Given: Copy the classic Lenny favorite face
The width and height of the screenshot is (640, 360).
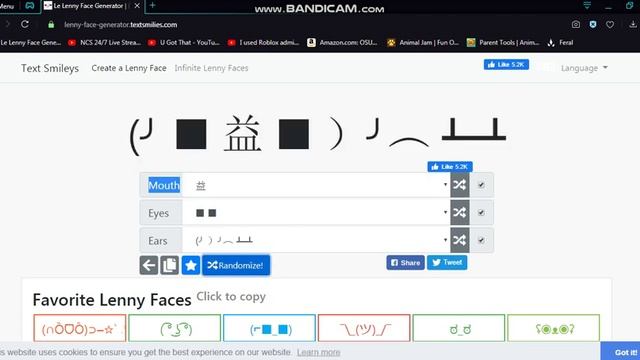Looking at the screenshot, I should pos(175,328).
